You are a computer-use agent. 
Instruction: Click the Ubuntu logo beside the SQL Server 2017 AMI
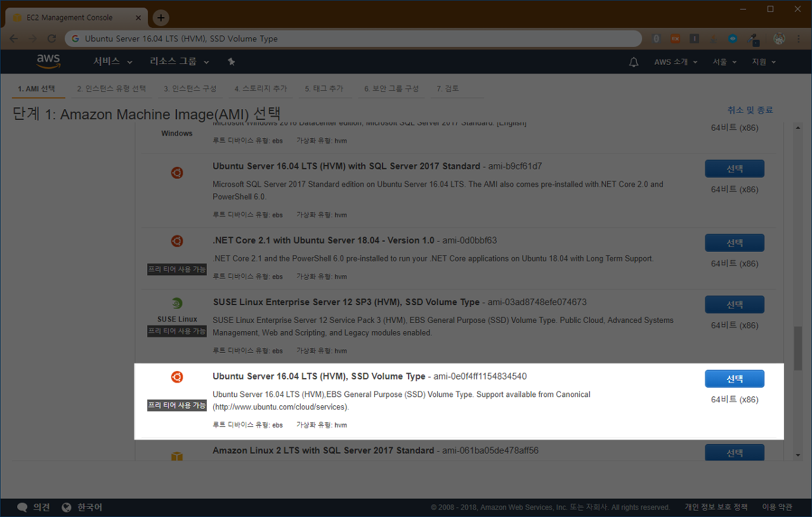177,172
